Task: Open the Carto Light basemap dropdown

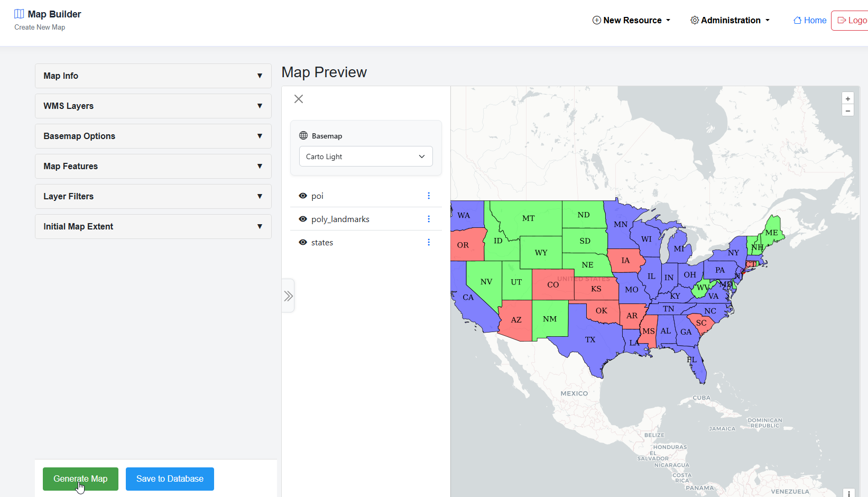Action: click(x=366, y=157)
